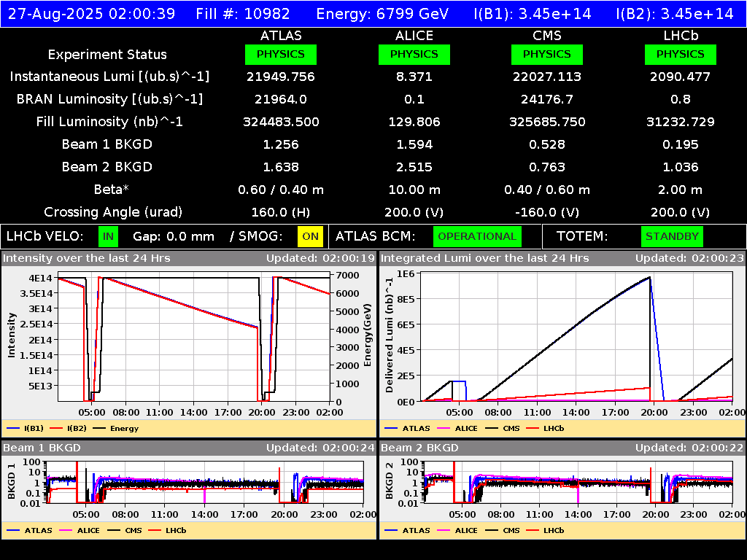Click ATLAS crossing angle 160.0 (H)
Viewport: 747px width, 560px height.
point(281,212)
